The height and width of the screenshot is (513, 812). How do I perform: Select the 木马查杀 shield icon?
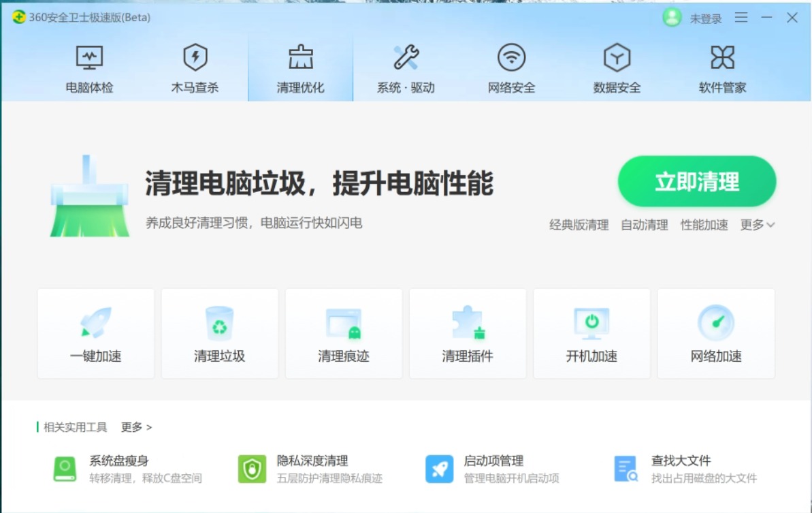click(x=195, y=57)
